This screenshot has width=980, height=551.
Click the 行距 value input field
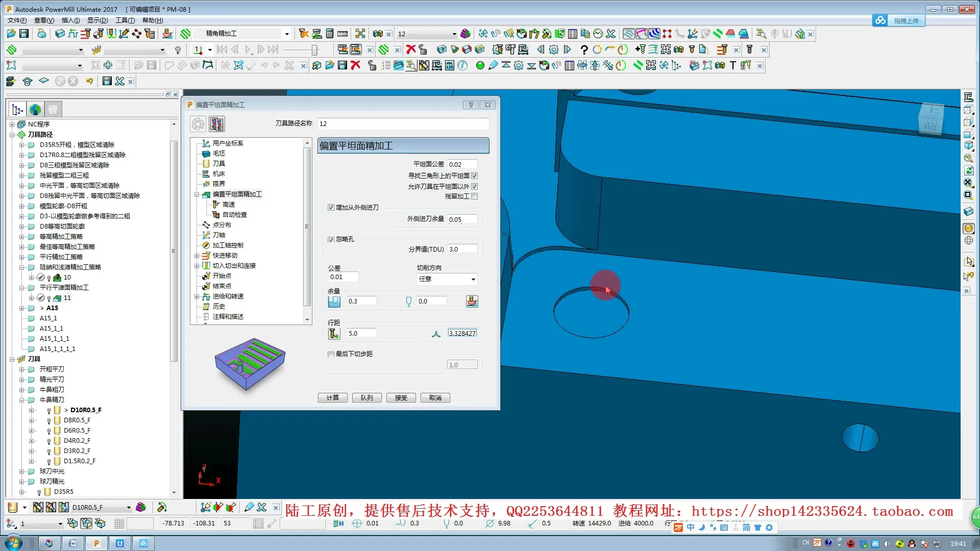coord(361,334)
